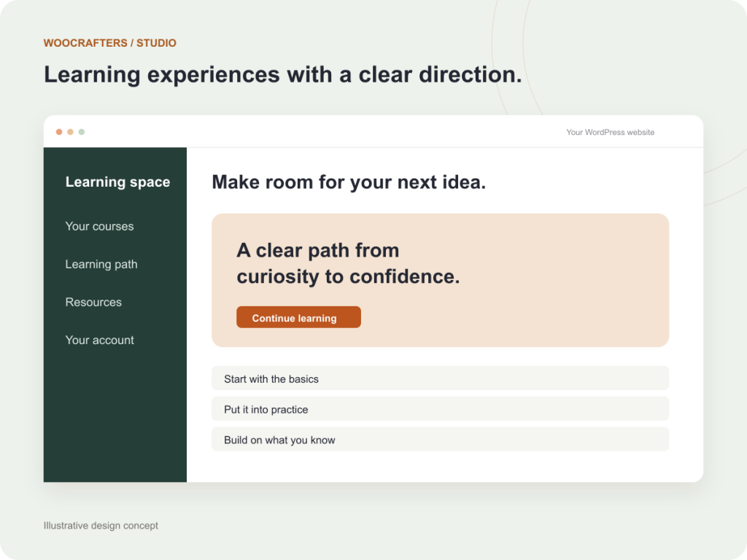The image size is (747, 560).
Task: Click the Make room for your next idea heading
Action: [349, 182]
